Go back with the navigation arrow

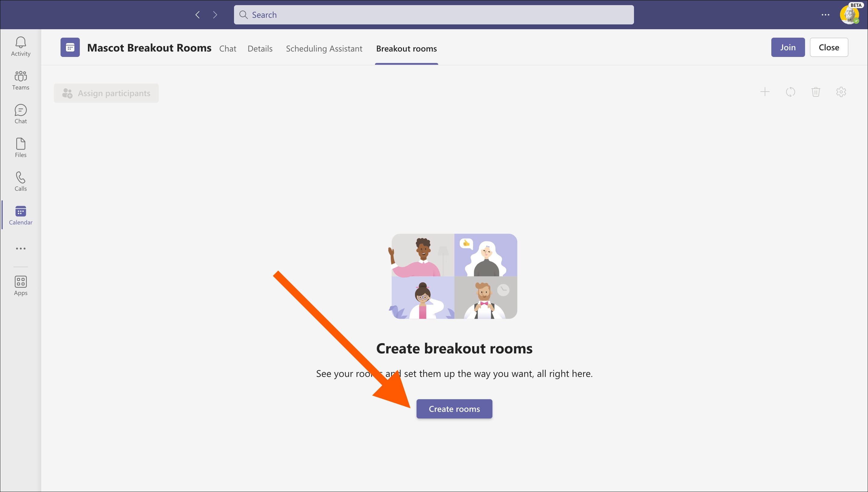click(198, 15)
